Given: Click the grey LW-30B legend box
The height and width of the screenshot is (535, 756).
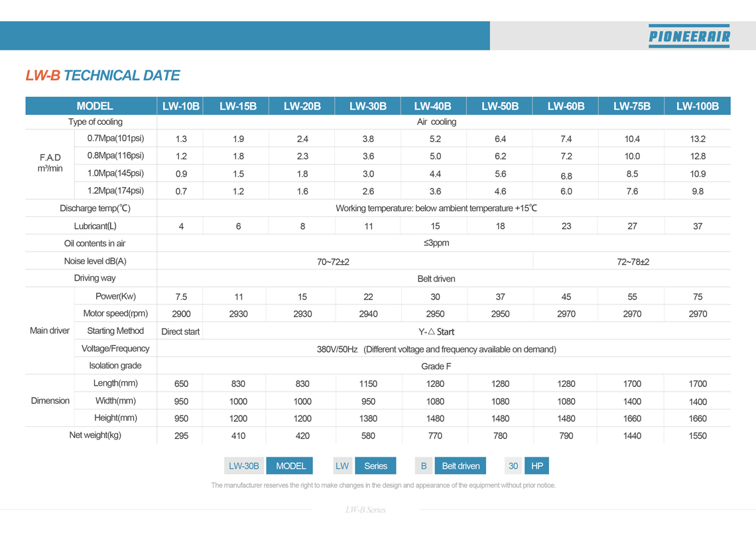Looking at the screenshot, I should pos(244,466).
